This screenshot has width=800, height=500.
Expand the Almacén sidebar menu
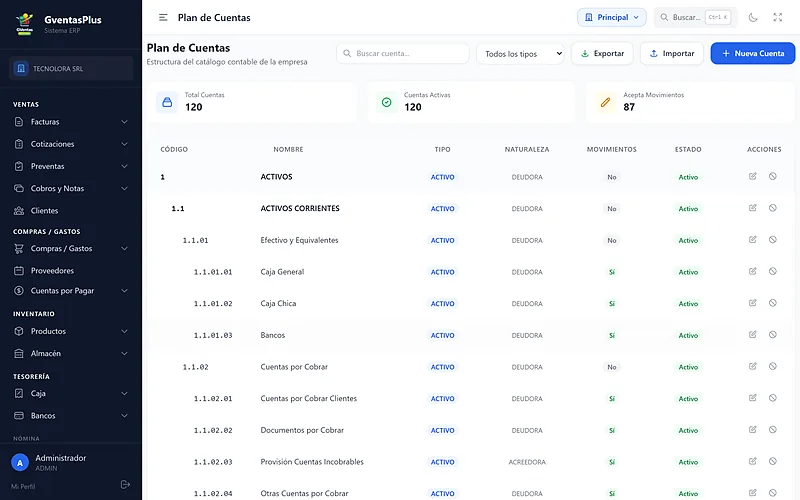coord(71,353)
